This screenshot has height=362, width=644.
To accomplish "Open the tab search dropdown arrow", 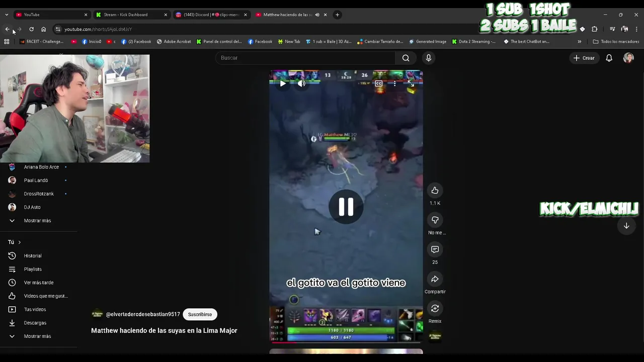I will 7,15.
